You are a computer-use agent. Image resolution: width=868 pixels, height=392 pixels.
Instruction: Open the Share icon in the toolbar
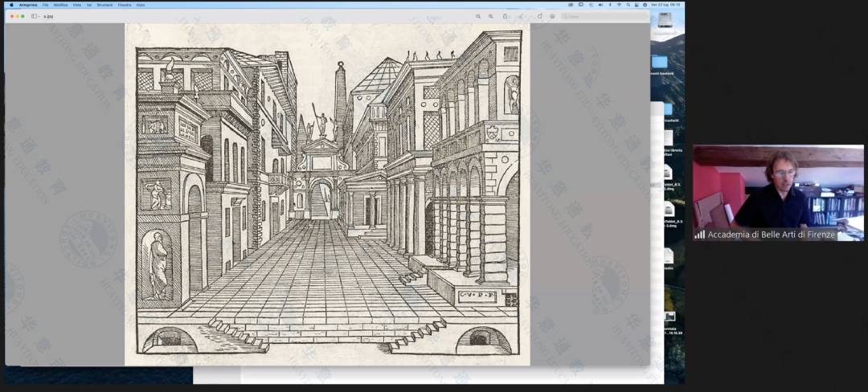coord(505,16)
